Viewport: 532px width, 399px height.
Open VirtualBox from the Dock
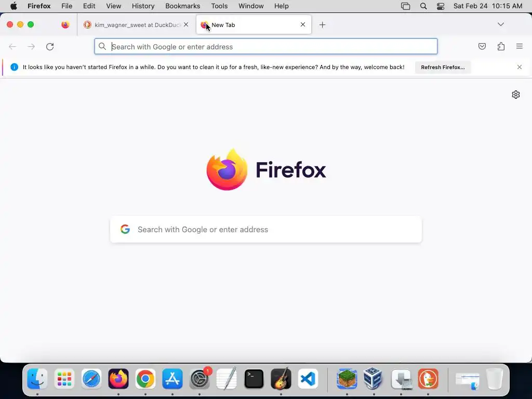[374, 379]
